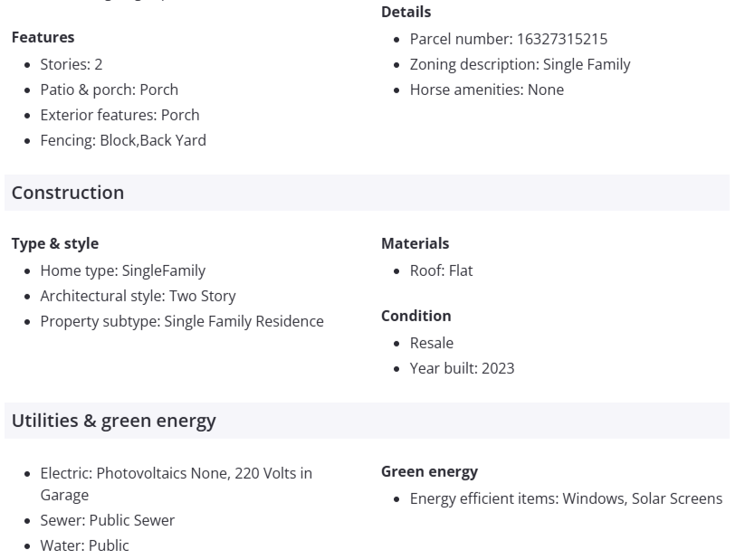Select the Energy efficient items line
Viewport: 745px width, 560px height.
[566, 498]
